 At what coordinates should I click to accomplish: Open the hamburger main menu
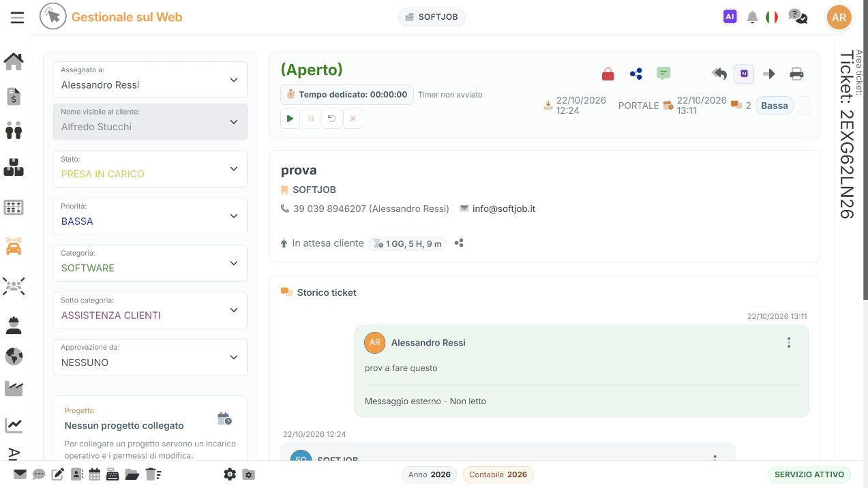click(17, 18)
